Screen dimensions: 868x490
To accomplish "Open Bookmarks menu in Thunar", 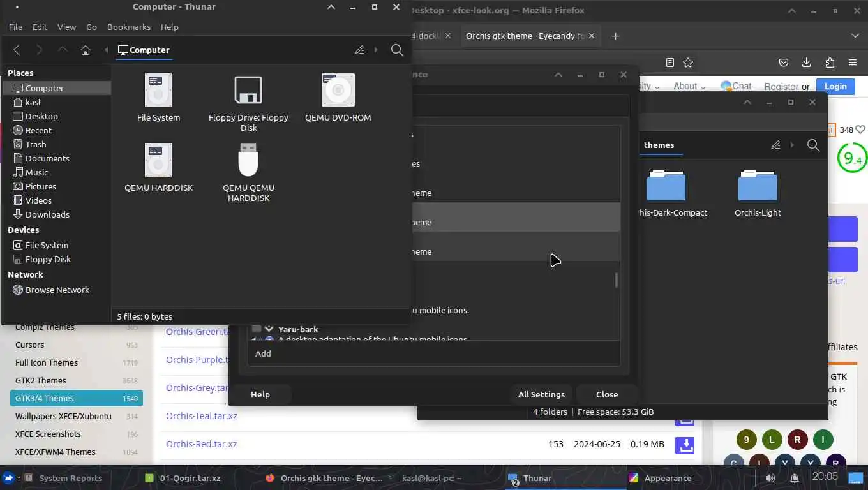I will (x=129, y=27).
